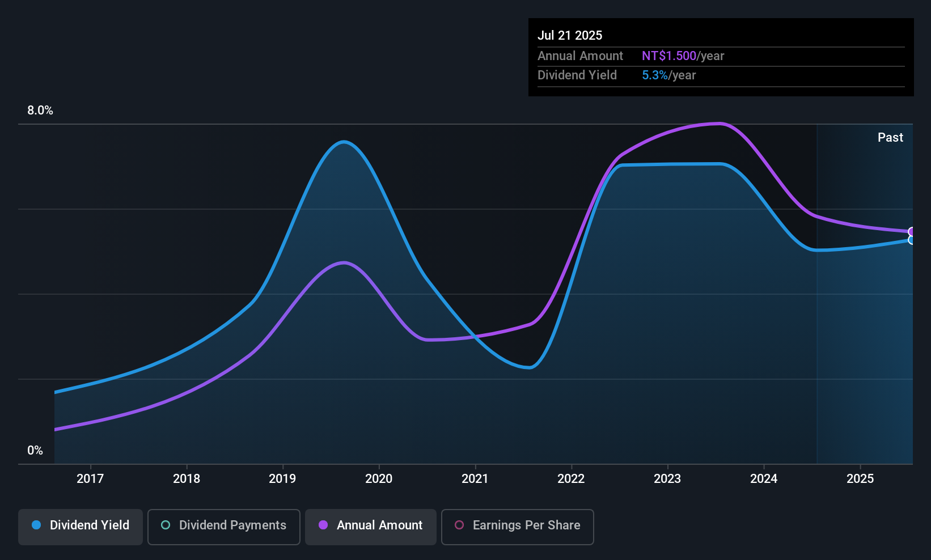Click the 2021 axis label
The image size is (931, 560).
click(475, 479)
